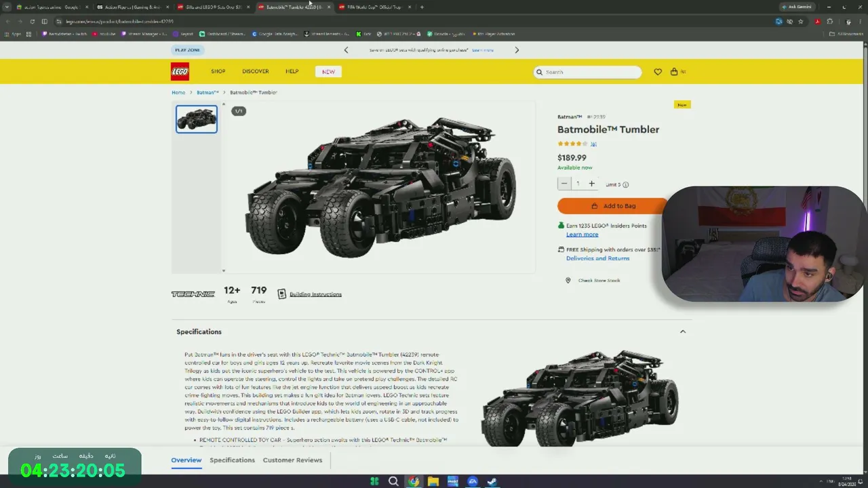Open the review count link beside stars

593,144
